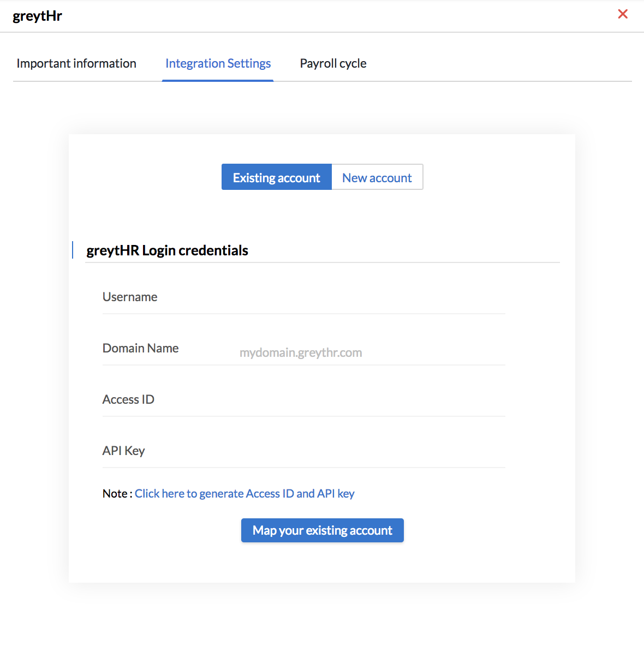Screen dimensions: 644x646
Task: Click the blue accent bar beside the credentials heading
Action: [73, 250]
